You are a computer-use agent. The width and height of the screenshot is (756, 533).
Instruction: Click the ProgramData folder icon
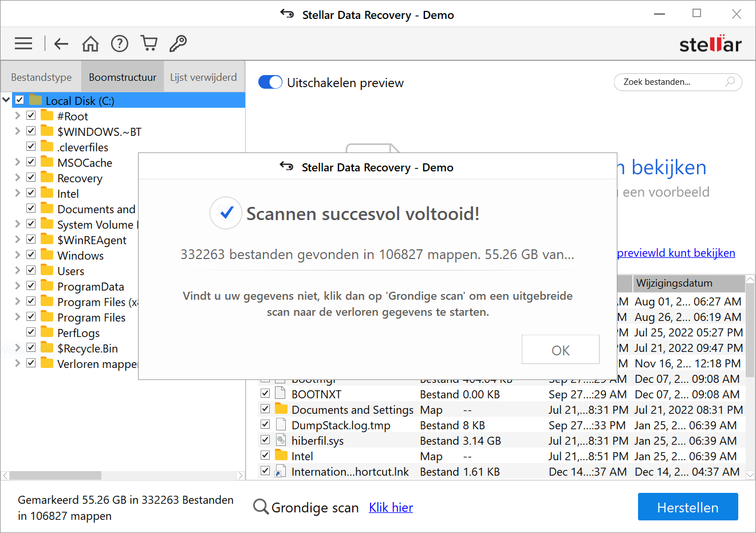pyautogui.click(x=47, y=286)
